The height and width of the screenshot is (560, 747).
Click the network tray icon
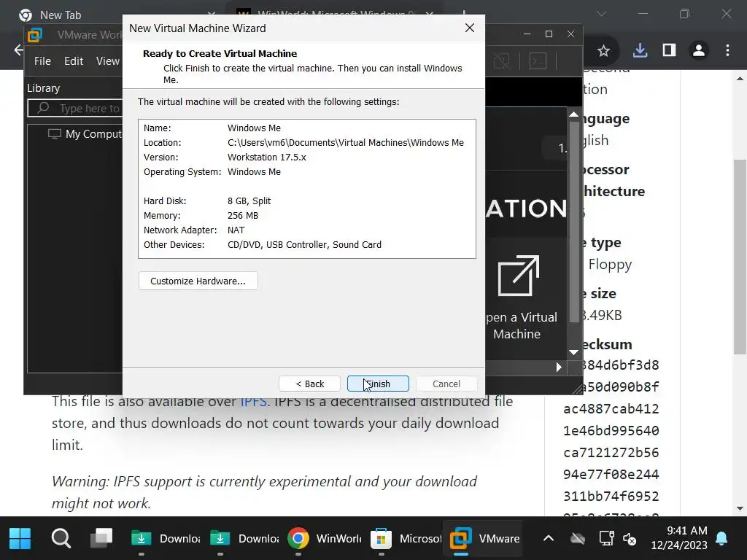coord(606,539)
